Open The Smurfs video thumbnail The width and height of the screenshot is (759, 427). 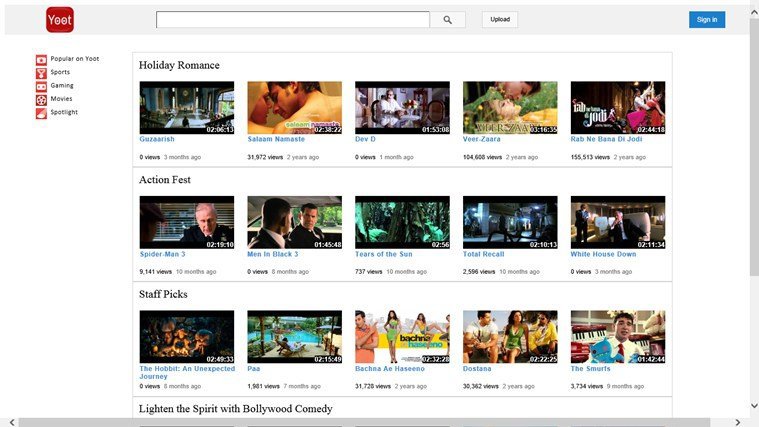618,337
